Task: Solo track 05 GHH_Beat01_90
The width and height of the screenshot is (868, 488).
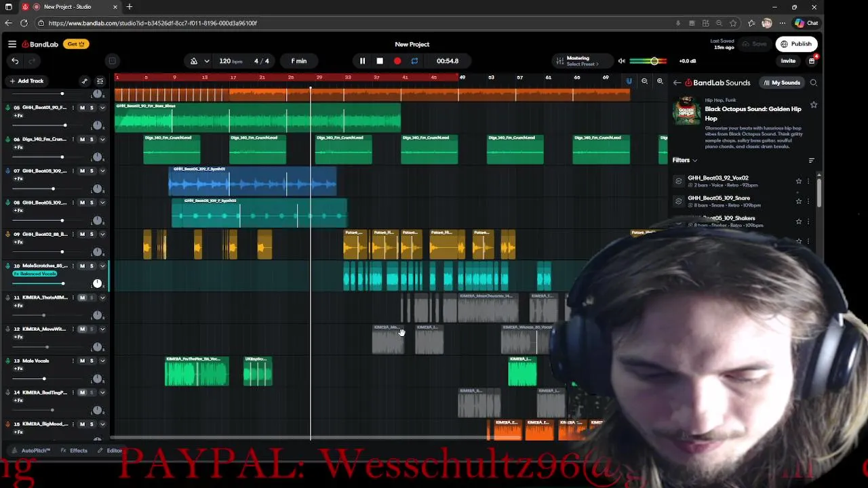Action: click(x=92, y=108)
